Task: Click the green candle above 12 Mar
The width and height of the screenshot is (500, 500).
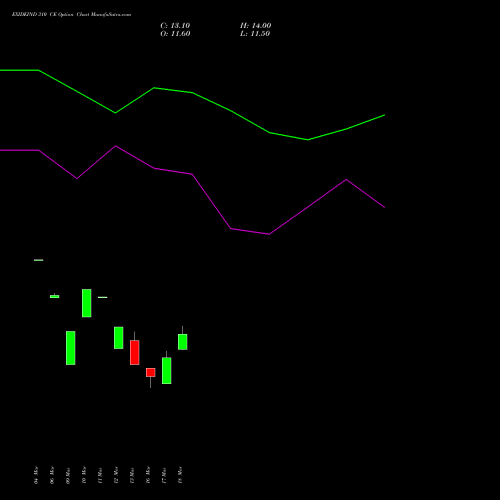Action: (119, 338)
